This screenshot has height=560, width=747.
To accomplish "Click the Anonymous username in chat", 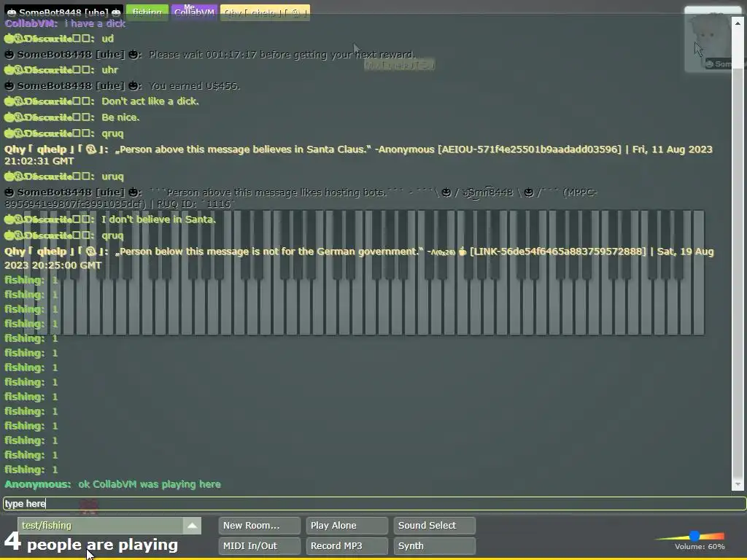I will click(38, 484).
